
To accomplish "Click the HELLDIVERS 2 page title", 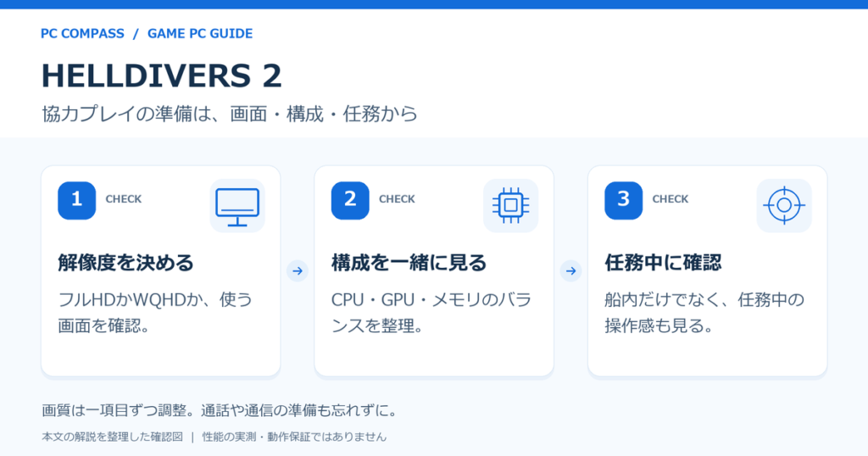I will click(162, 75).
